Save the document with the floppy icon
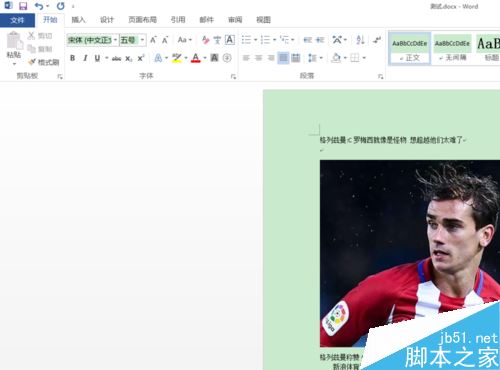 [23, 6]
